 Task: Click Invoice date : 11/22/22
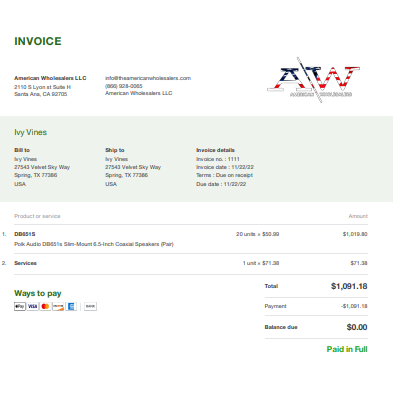225,167
